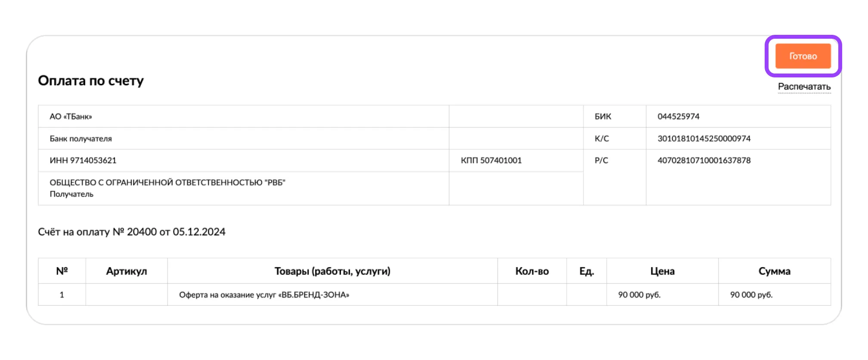The height and width of the screenshot is (360, 868).
Task: Click the Товары (работы, услуги) column header
Action: click(332, 271)
